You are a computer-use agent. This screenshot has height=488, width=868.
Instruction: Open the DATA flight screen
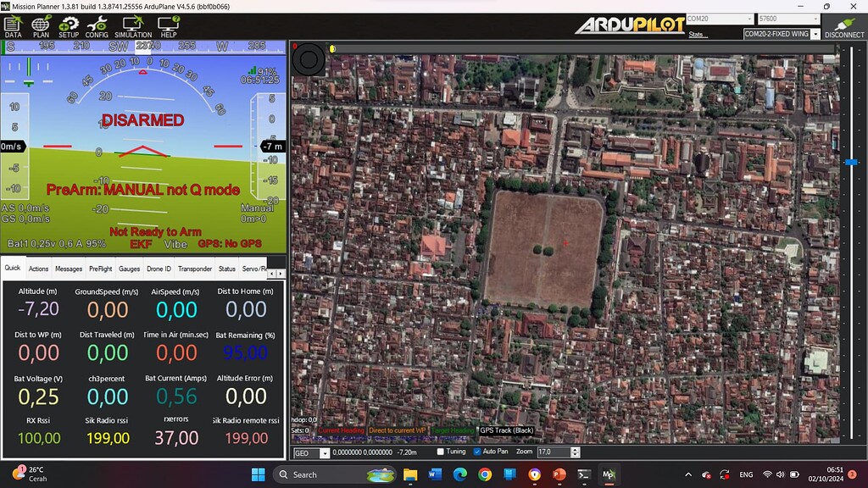[x=12, y=26]
